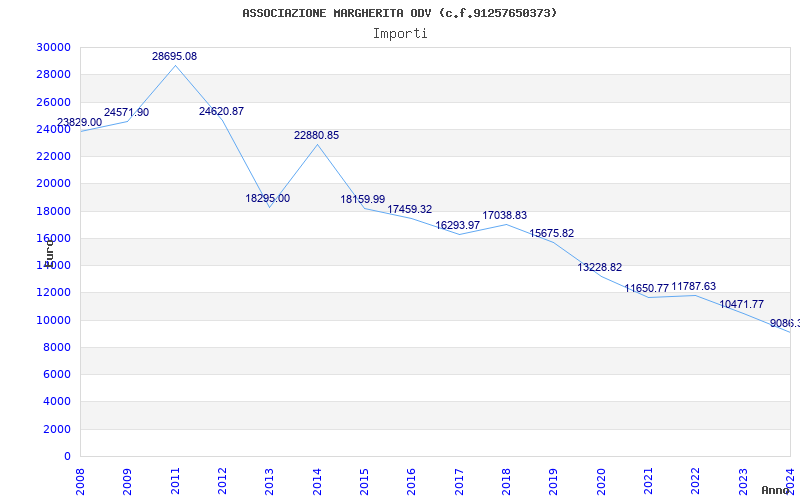Screen dimensions: 800x500
Task: Select the data label 24620.87
Action: coord(221,111)
